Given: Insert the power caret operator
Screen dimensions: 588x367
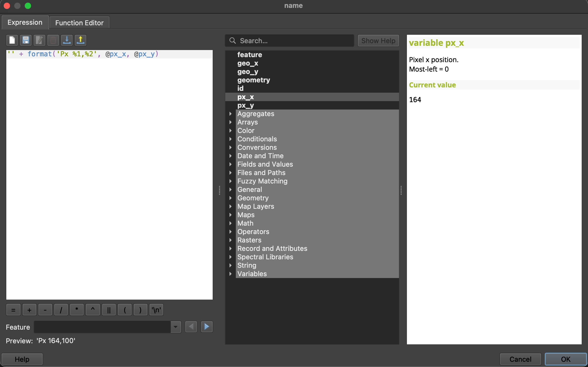Looking at the screenshot, I should click(x=93, y=310).
